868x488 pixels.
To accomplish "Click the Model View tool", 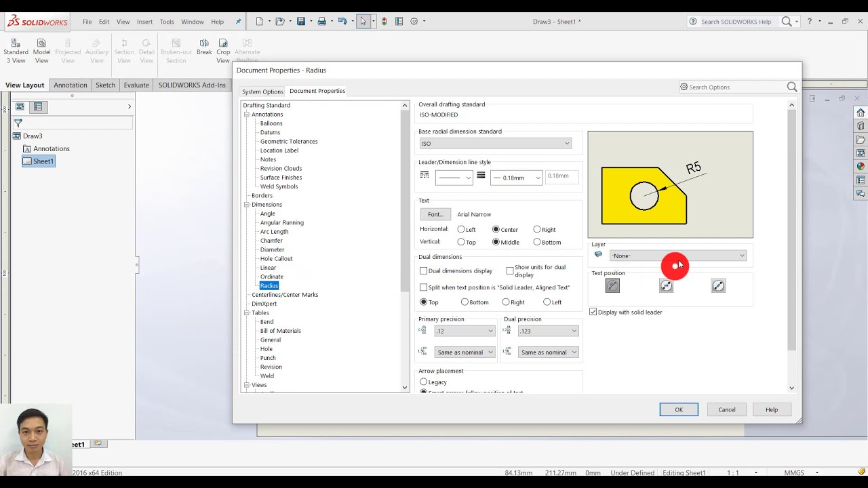I will pos(41,52).
